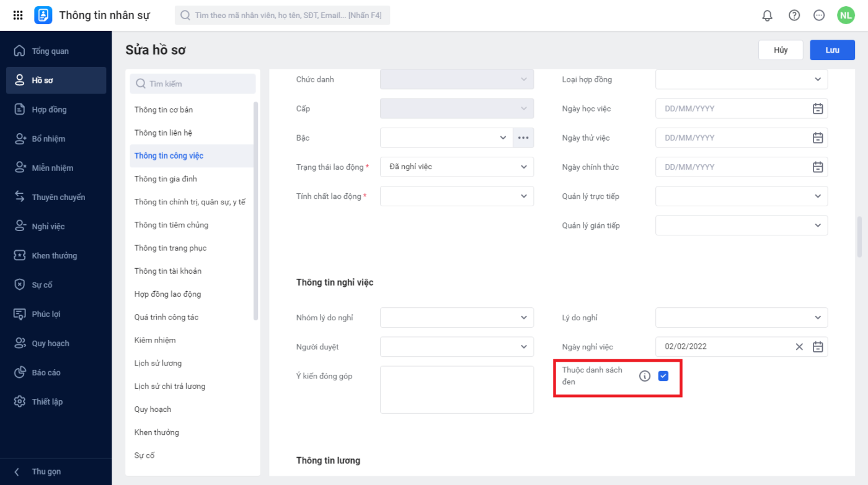Open the Quản lý gián tiếp dropdown
Image resolution: width=868 pixels, height=485 pixels.
point(742,225)
